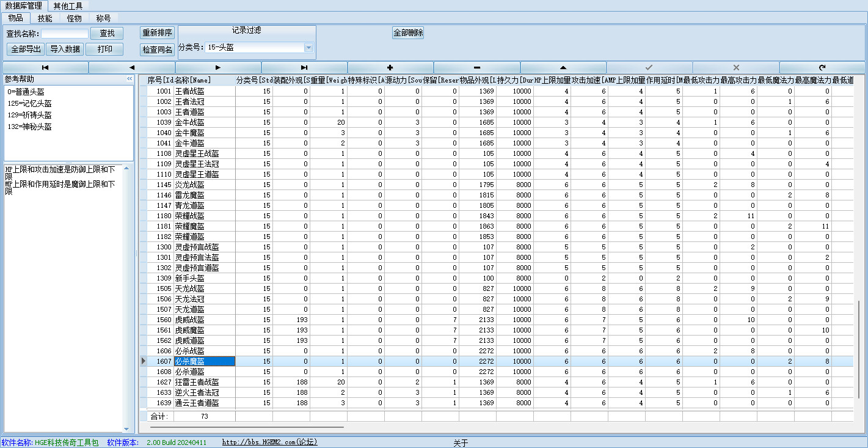Select help entry 125=记忆头盔
This screenshot has height=448, width=868.
(x=29, y=103)
